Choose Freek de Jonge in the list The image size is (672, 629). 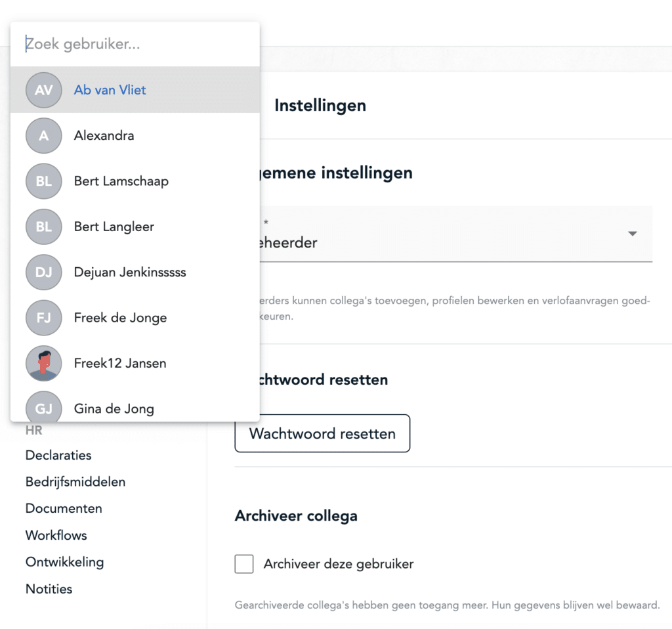(x=135, y=318)
